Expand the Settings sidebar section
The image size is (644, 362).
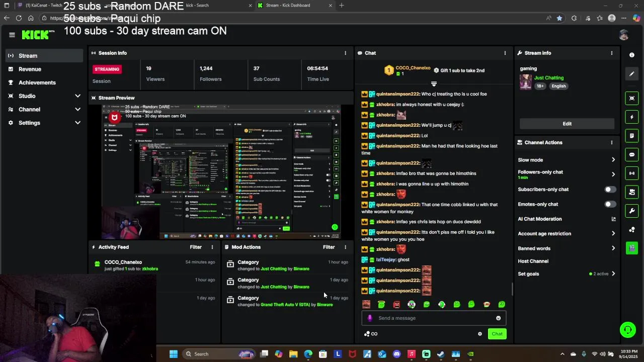[x=77, y=123]
